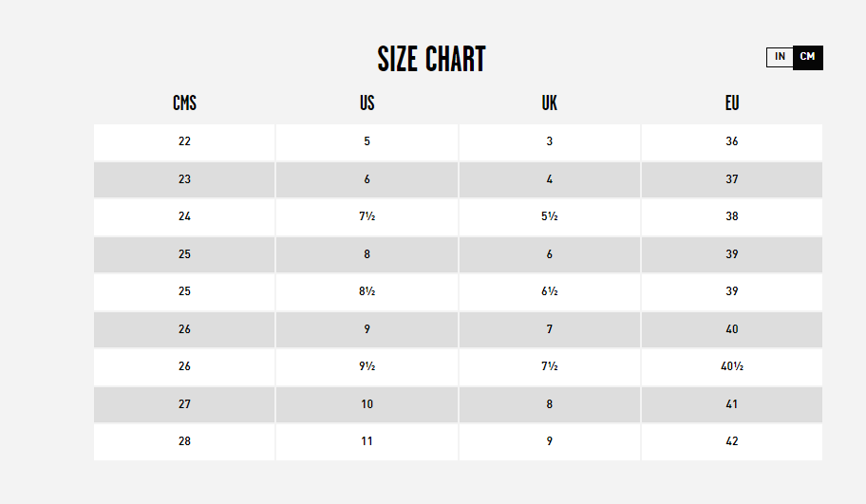
Task: Click US size 7½ cell
Action: tap(367, 217)
